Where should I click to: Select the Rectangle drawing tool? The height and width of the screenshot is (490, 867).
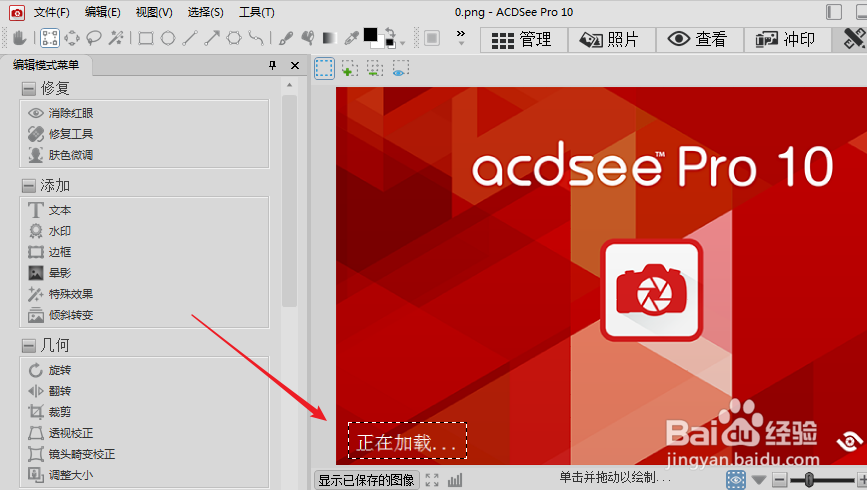pyautogui.click(x=146, y=38)
